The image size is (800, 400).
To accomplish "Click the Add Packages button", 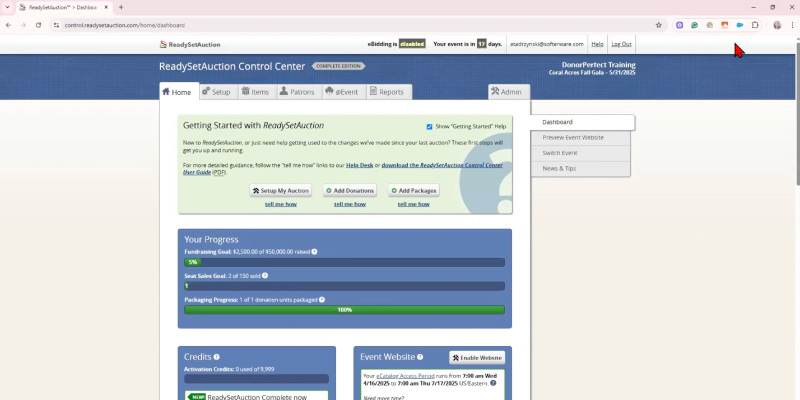I will coord(413,191).
